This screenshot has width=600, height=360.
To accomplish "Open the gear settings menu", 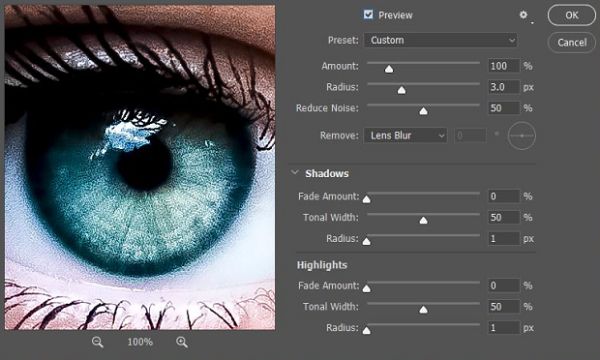I will pyautogui.click(x=523, y=15).
